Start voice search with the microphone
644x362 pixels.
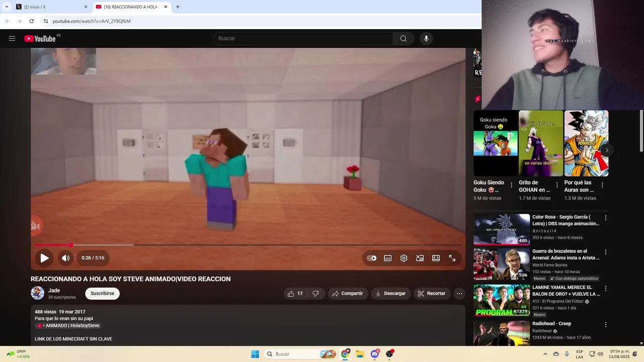pyautogui.click(x=426, y=39)
